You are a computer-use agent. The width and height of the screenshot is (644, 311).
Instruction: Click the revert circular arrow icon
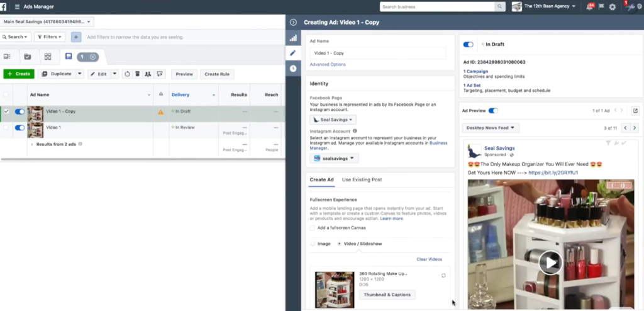click(x=127, y=74)
